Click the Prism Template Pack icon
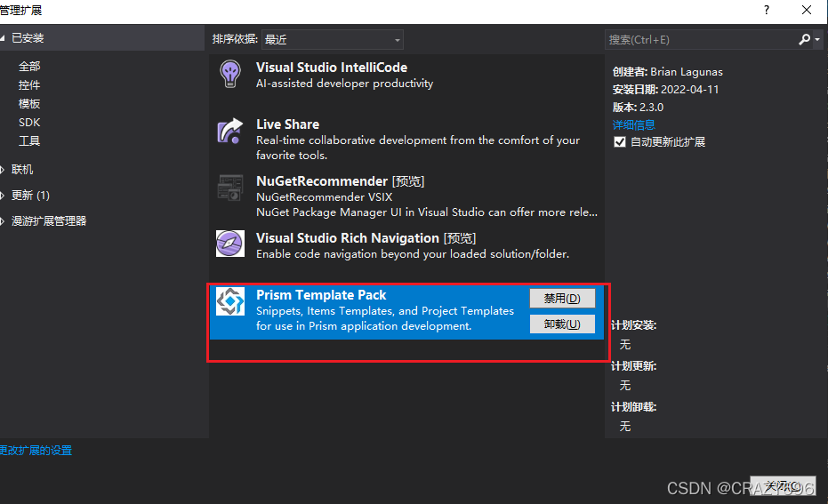This screenshot has width=828, height=504. tap(230, 300)
